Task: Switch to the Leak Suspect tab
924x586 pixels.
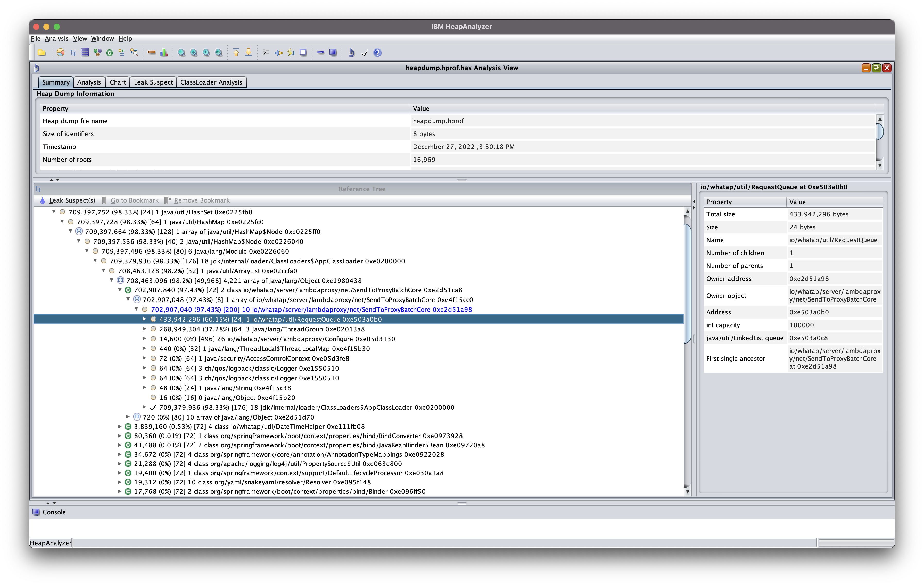Action: tap(153, 82)
